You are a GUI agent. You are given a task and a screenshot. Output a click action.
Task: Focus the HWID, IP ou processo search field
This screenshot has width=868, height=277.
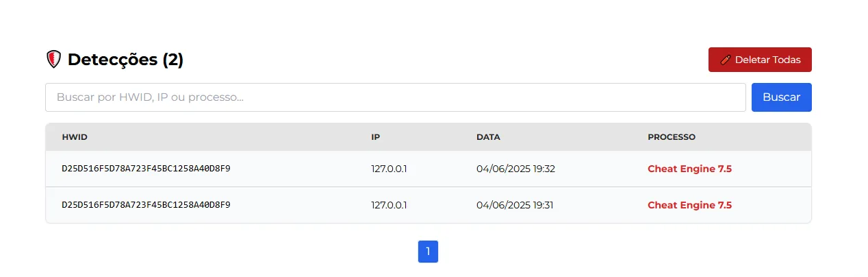(x=395, y=97)
